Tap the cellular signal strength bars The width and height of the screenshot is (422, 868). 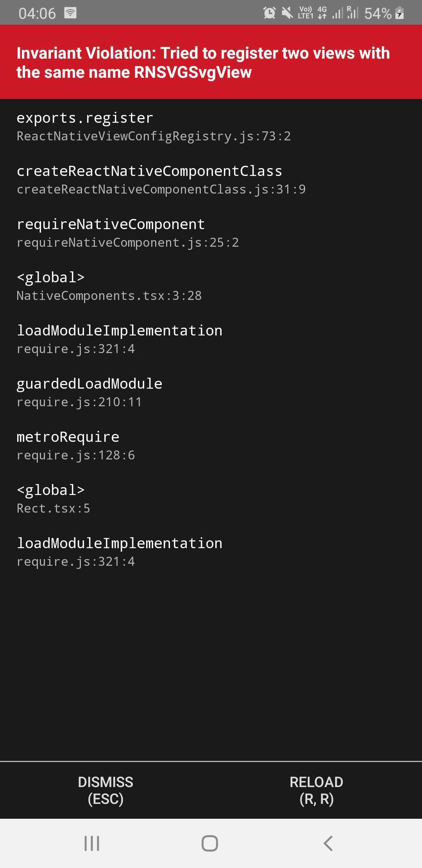click(337, 13)
